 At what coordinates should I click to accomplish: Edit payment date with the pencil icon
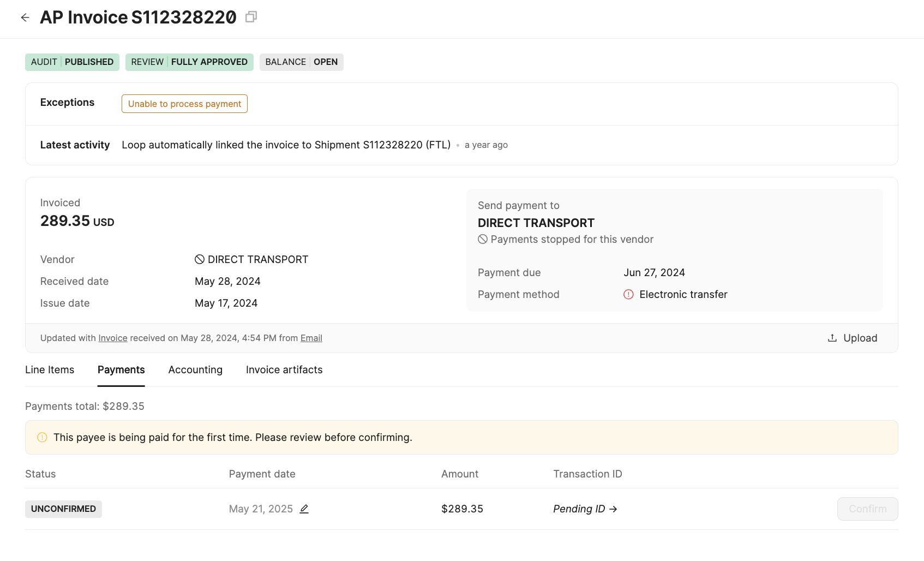(304, 509)
